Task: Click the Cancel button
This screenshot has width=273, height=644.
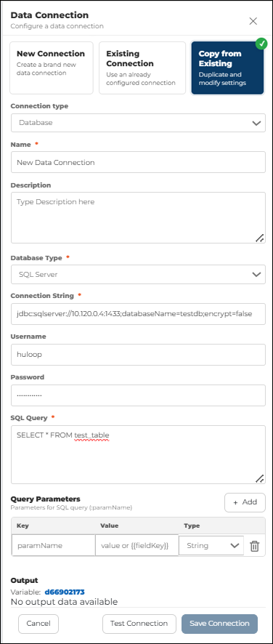Action: 38,624
